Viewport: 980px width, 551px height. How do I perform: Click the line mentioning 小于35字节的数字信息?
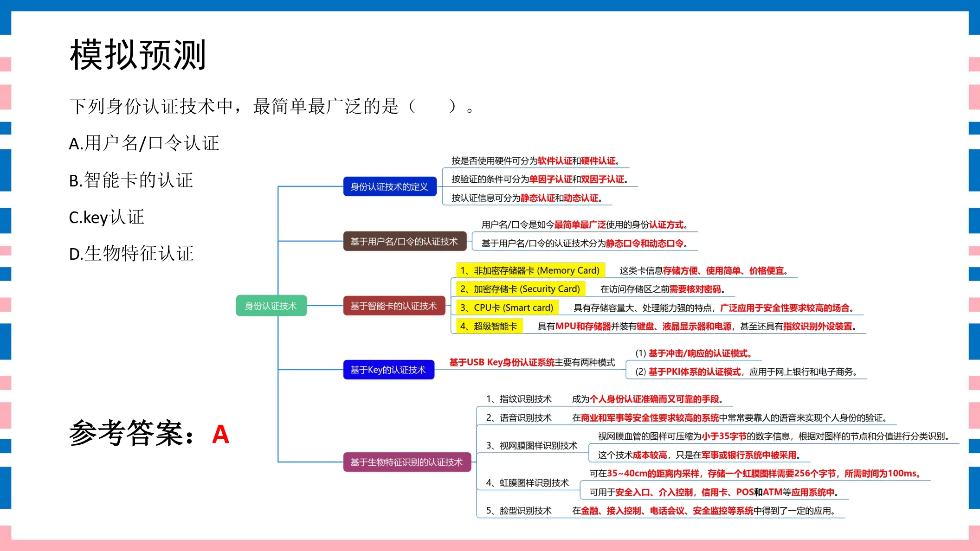tap(774, 436)
